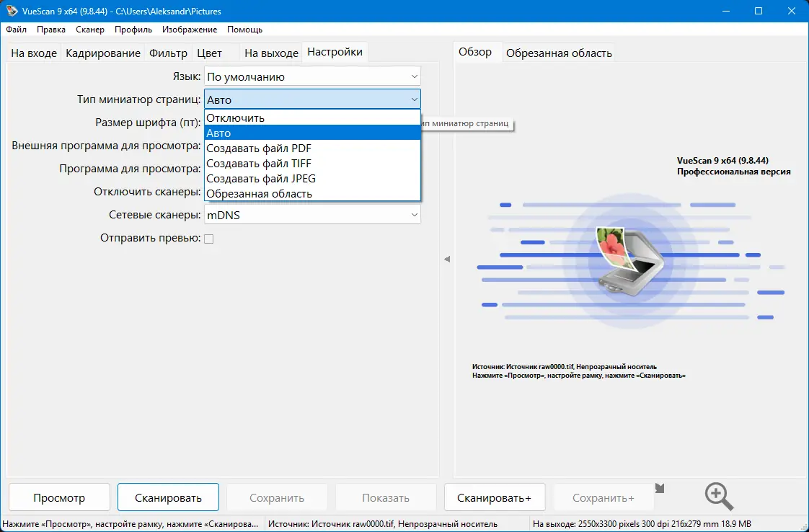Open the Изображение menu
Image resolution: width=809 pixels, height=532 pixels.
[191, 30]
